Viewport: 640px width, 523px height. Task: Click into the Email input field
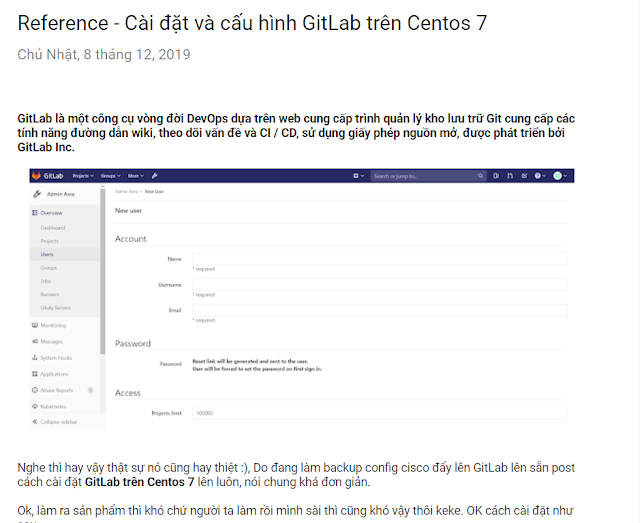[x=380, y=310]
